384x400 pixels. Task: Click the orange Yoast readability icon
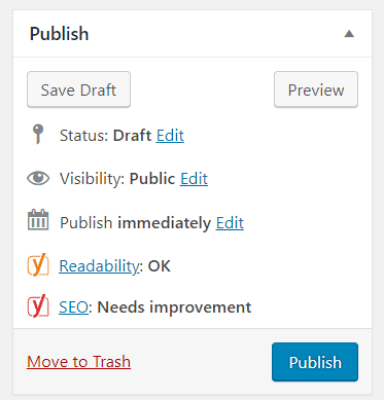click(x=38, y=265)
